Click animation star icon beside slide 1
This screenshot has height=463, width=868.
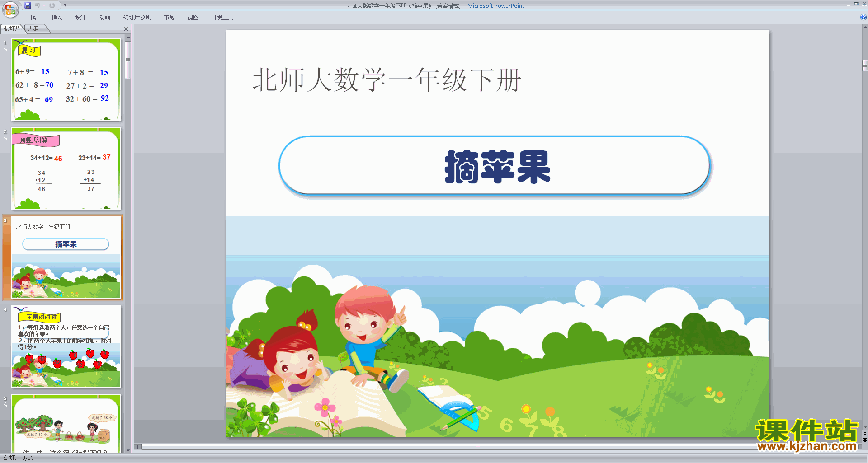[5, 48]
